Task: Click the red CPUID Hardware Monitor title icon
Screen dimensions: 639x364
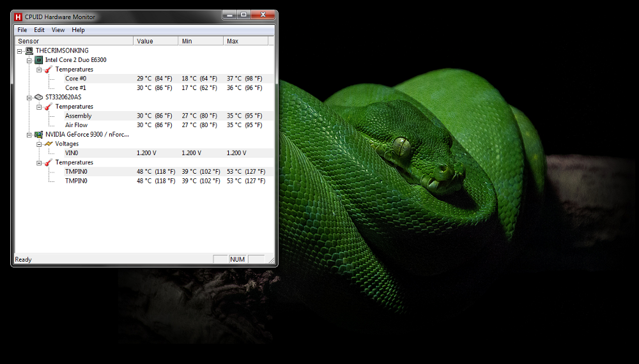Action: click(18, 17)
